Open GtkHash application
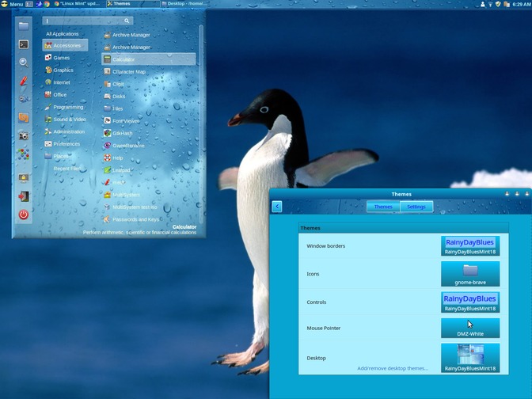The image size is (532, 399). coord(149,133)
